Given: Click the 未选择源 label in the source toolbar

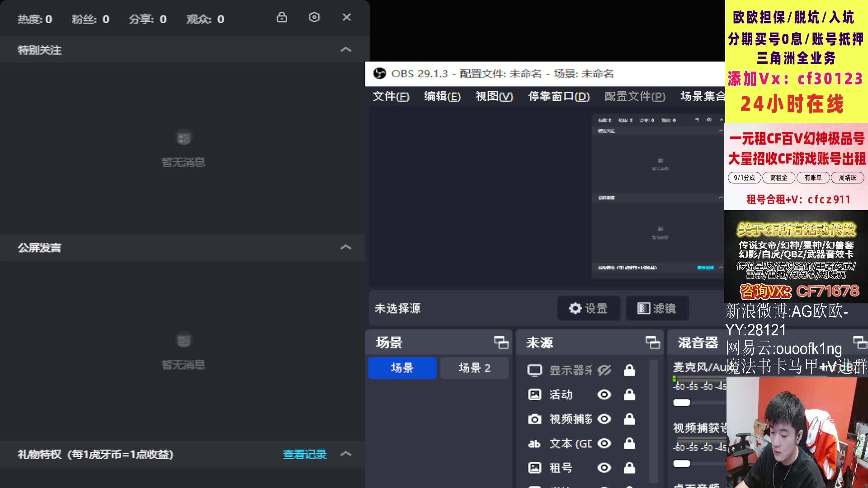Looking at the screenshot, I should [x=397, y=309].
